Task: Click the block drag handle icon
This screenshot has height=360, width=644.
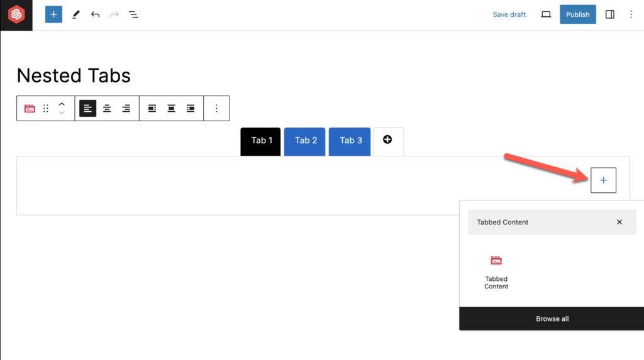Action: (x=46, y=108)
